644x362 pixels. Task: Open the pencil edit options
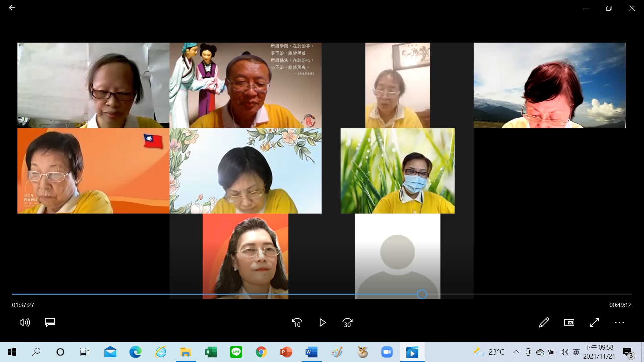point(544,322)
